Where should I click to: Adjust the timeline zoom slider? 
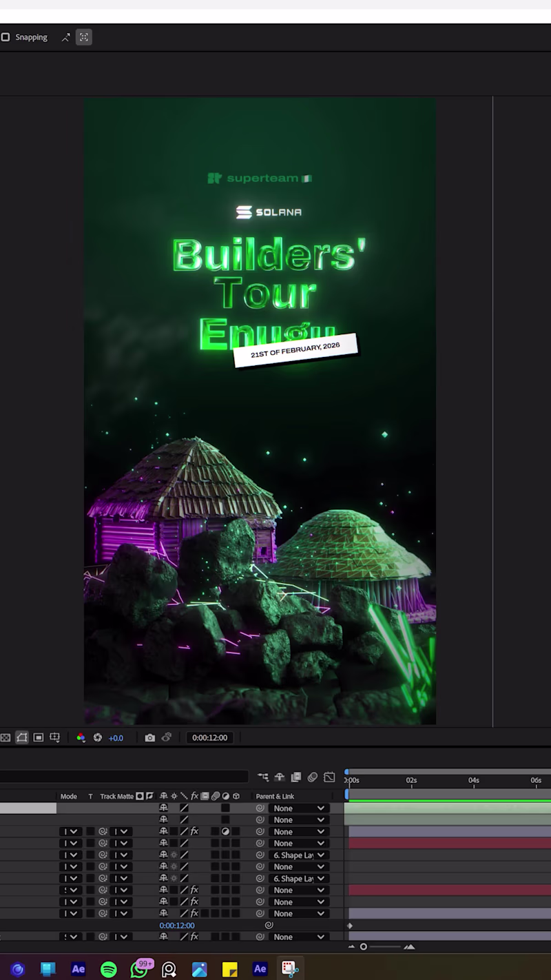[364, 947]
